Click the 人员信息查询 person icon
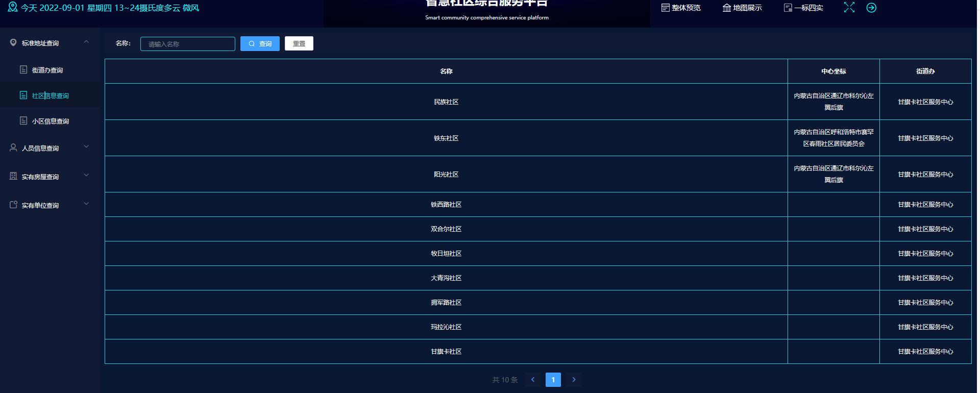The width and height of the screenshot is (980, 393). (x=13, y=148)
